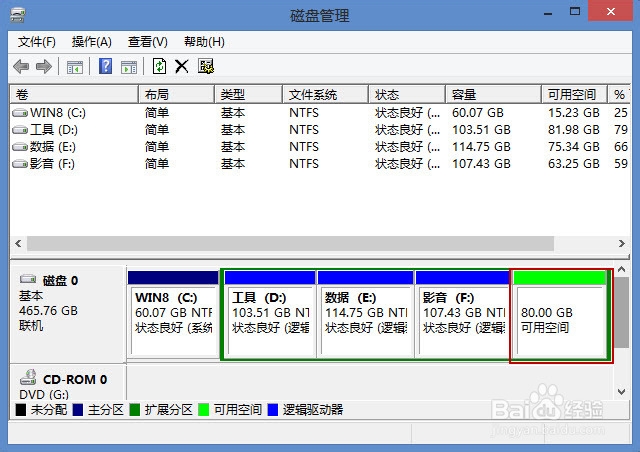
Task: Click the 磁盘 0 disk label panel
Action: click(67, 314)
